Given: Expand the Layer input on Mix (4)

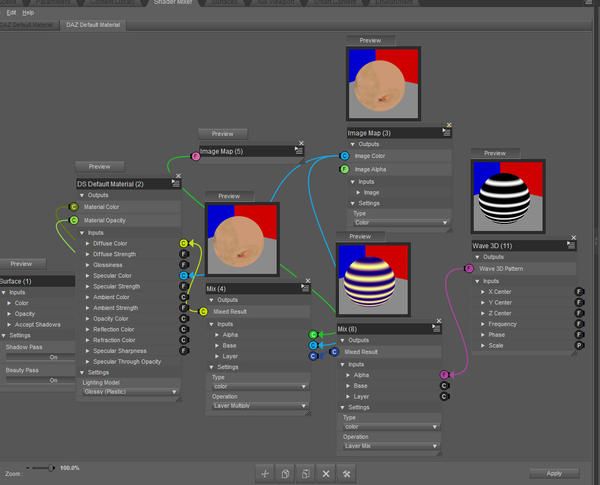Looking at the screenshot, I should pos(217,356).
